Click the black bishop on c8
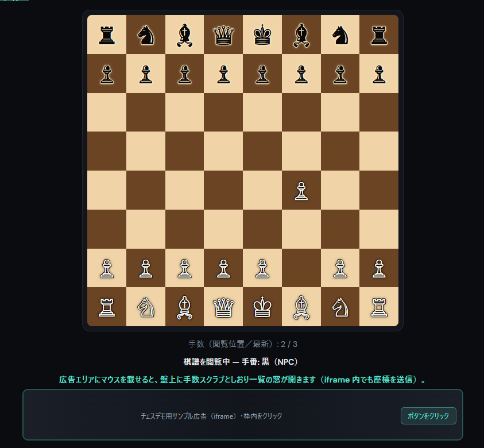The height and width of the screenshot is (448, 484). [185, 35]
